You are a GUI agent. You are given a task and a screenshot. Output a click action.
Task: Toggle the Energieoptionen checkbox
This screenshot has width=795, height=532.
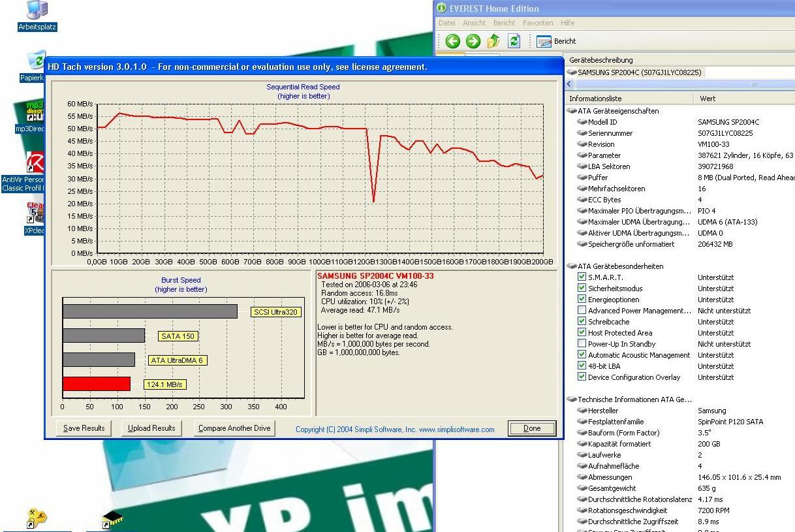tap(582, 300)
